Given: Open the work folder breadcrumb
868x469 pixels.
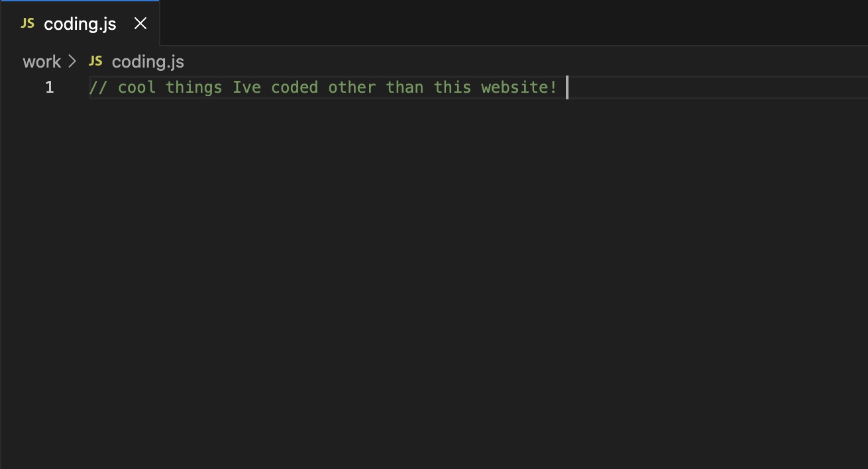Looking at the screenshot, I should 42,61.
